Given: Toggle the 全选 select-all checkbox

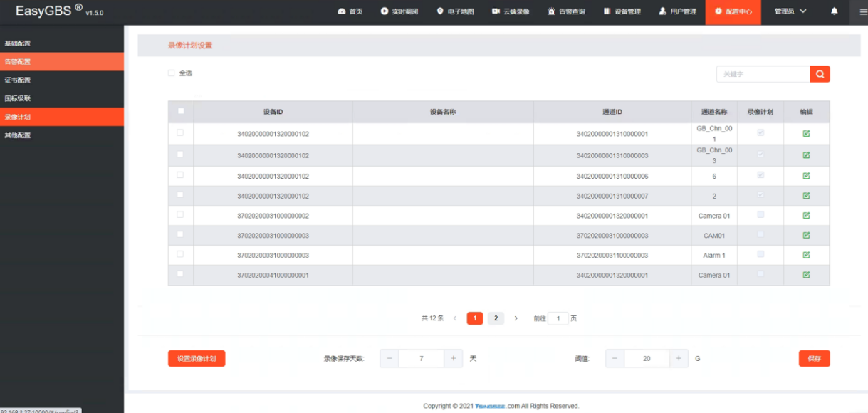Looking at the screenshot, I should pos(172,73).
